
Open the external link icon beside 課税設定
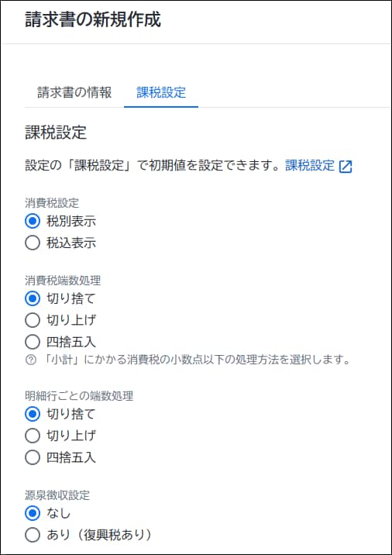(x=346, y=167)
